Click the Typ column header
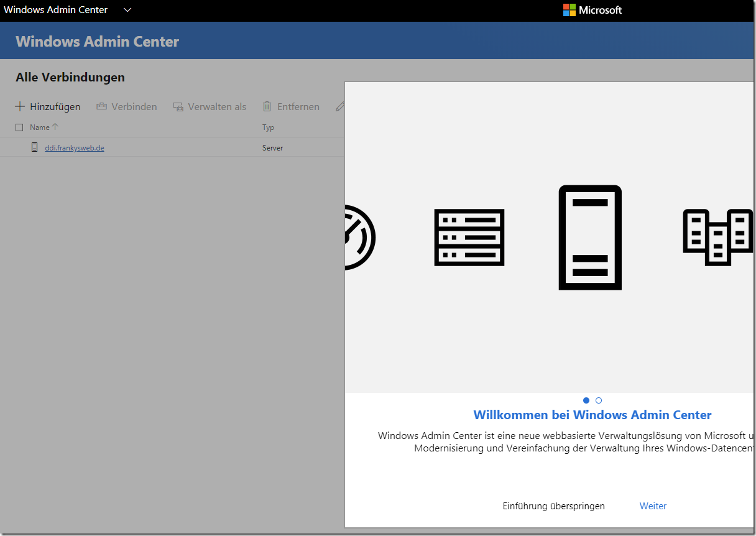 pos(268,127)
